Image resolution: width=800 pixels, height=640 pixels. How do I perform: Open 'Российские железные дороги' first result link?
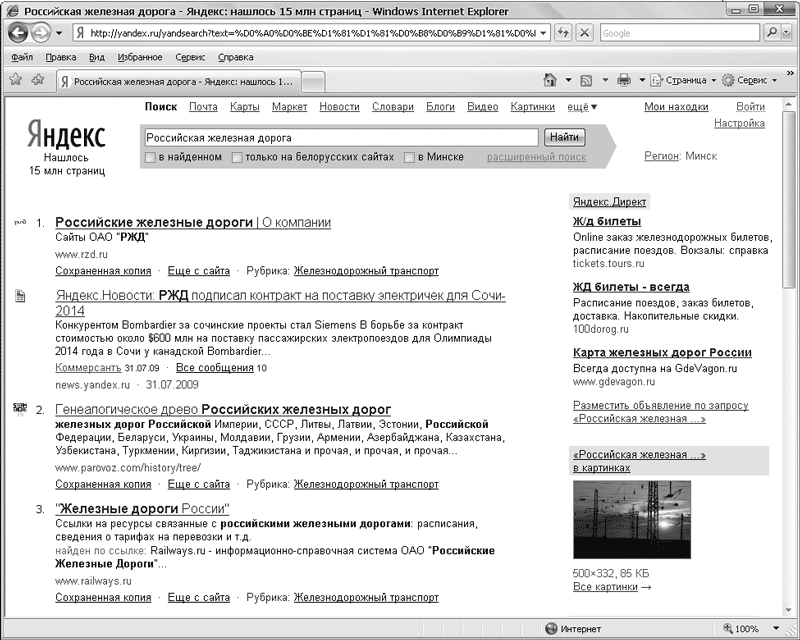pos(154,222)
